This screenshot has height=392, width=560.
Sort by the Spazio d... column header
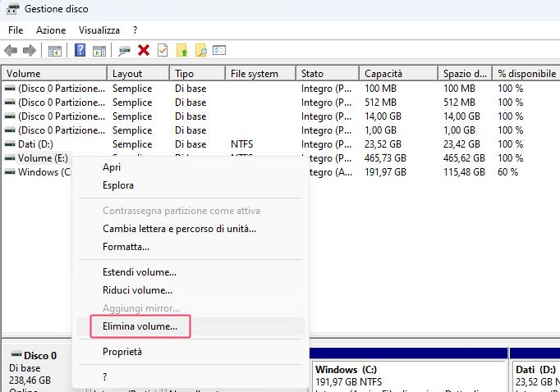(466, 74)
